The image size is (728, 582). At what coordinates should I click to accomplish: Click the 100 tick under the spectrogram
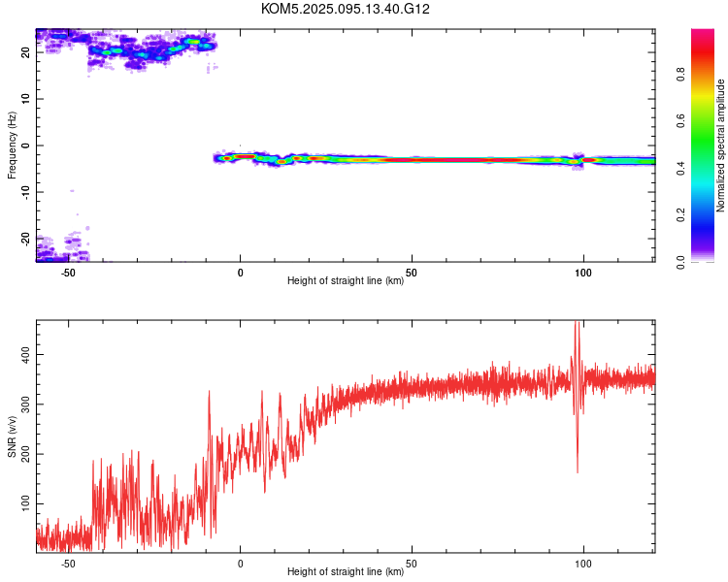(583, 273)
